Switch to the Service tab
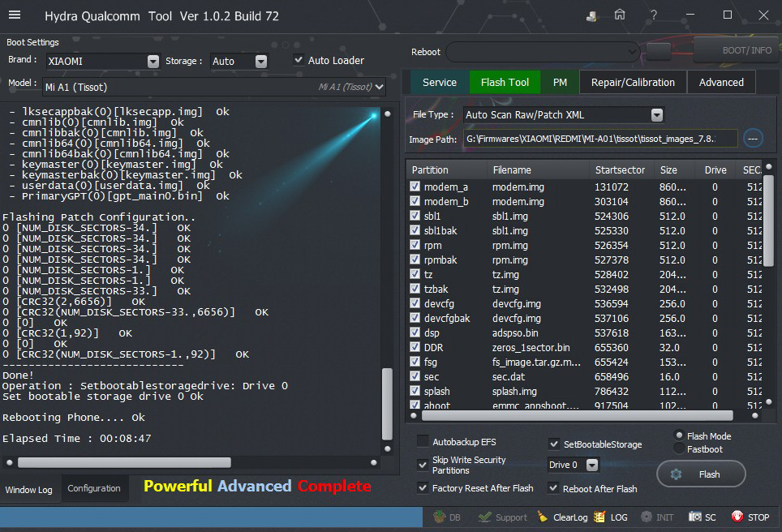Viewport: 782px width, 532px height. (x=440, y=82)
